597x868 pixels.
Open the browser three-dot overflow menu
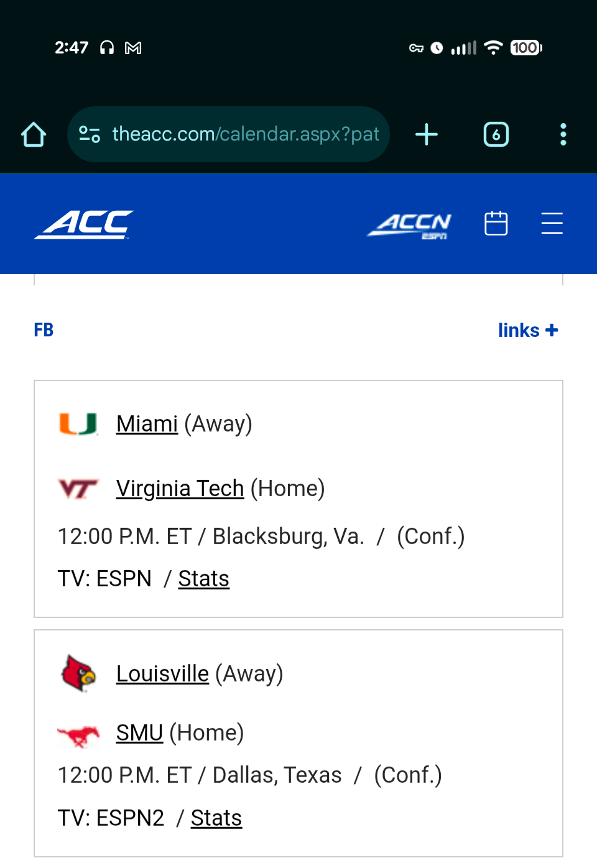coord(563,134)
